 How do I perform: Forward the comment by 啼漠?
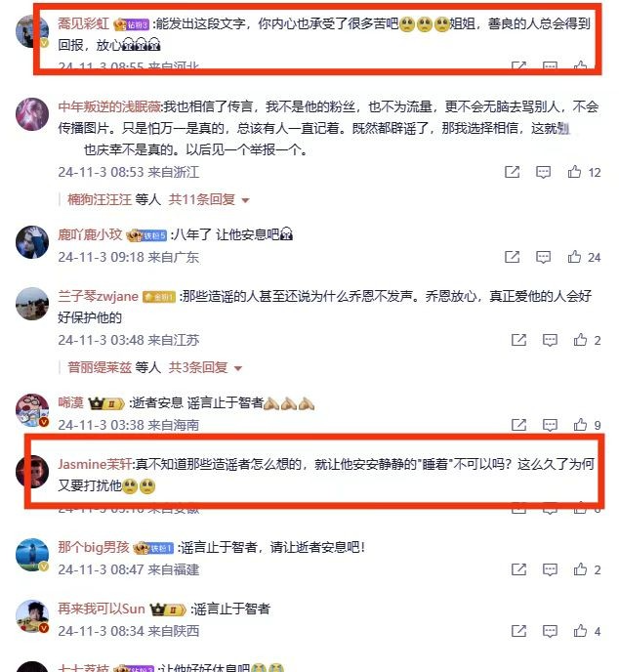pyautogui.click(x=518, y=425)
